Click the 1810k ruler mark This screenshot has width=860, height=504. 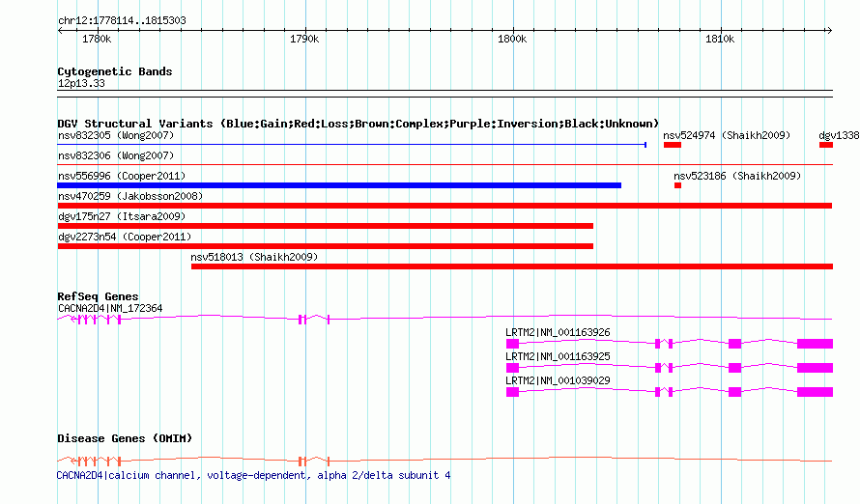tap(720, 39)
